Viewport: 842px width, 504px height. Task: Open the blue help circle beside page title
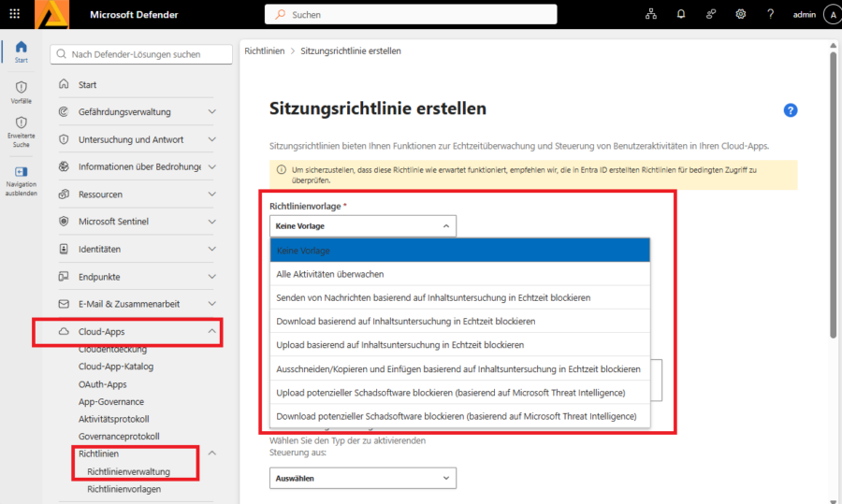(x=790, y=110)
